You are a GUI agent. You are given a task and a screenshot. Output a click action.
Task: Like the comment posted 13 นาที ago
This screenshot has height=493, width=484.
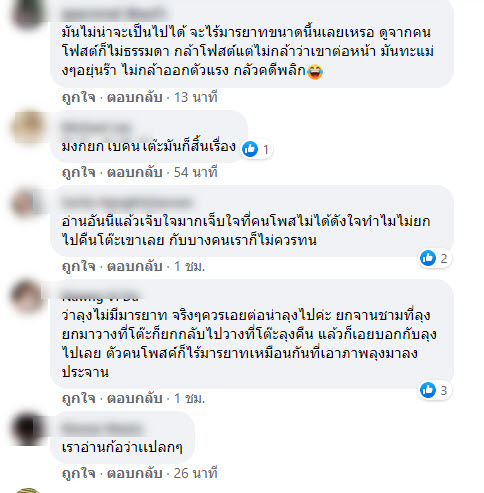pos(79,97)
